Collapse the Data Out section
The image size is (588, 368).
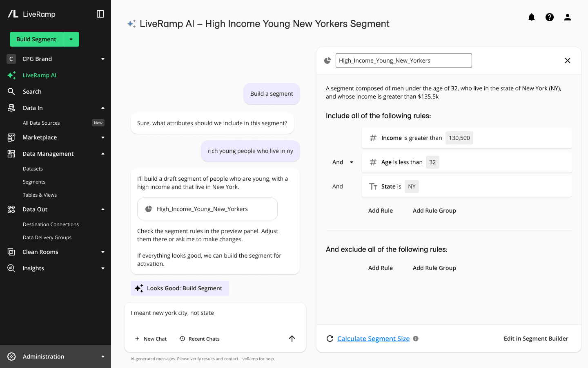(x=103, y=209)
